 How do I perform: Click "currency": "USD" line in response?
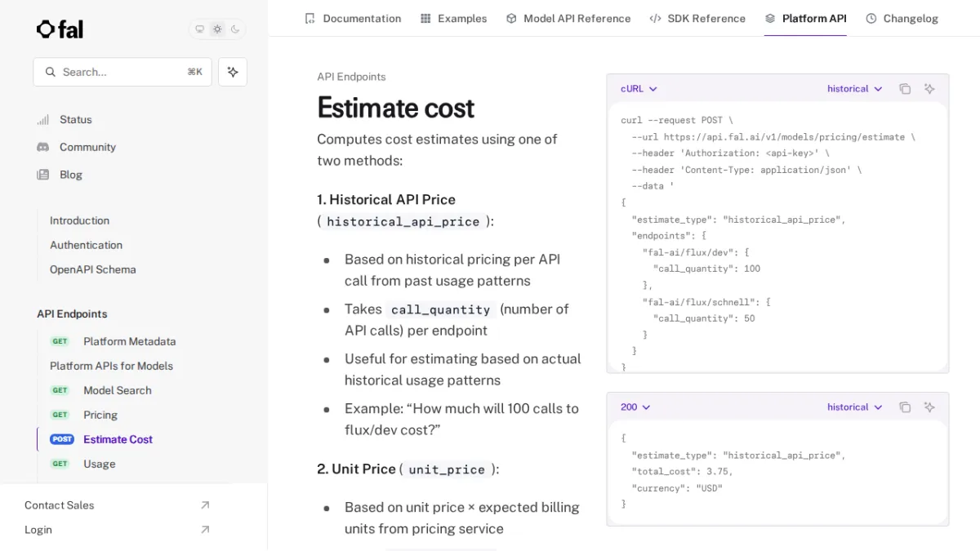677,488
